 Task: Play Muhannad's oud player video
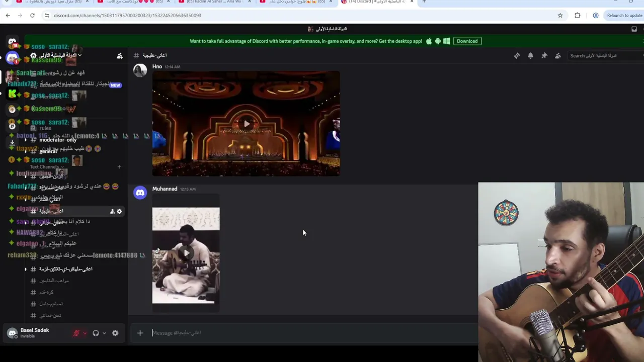tap(186, 253)
